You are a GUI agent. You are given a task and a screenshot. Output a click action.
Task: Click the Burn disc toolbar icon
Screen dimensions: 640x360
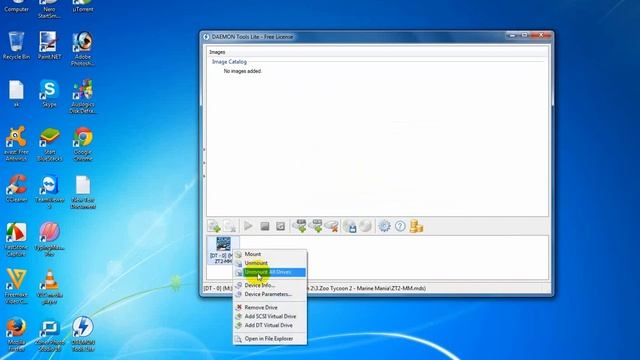coord(365,226)
